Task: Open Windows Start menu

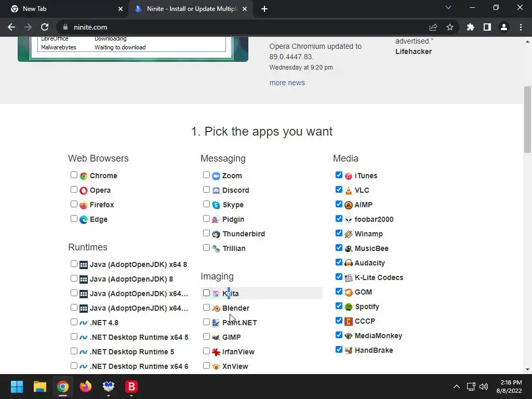Action: coord(17,387)
